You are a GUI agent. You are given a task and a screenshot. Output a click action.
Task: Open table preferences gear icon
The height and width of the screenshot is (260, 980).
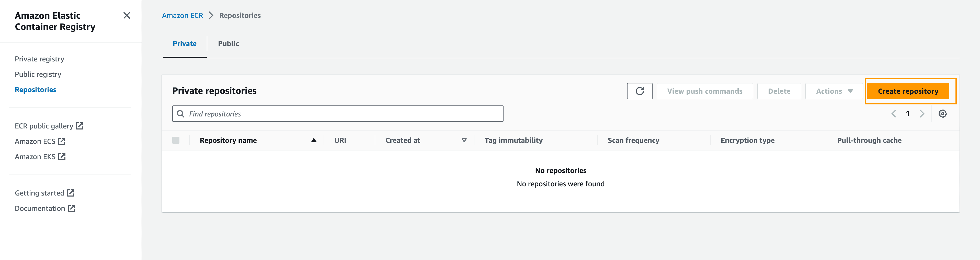pos(942,114)
